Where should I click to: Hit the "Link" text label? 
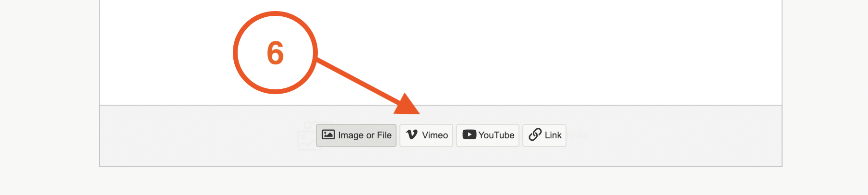tap(553, 135)
